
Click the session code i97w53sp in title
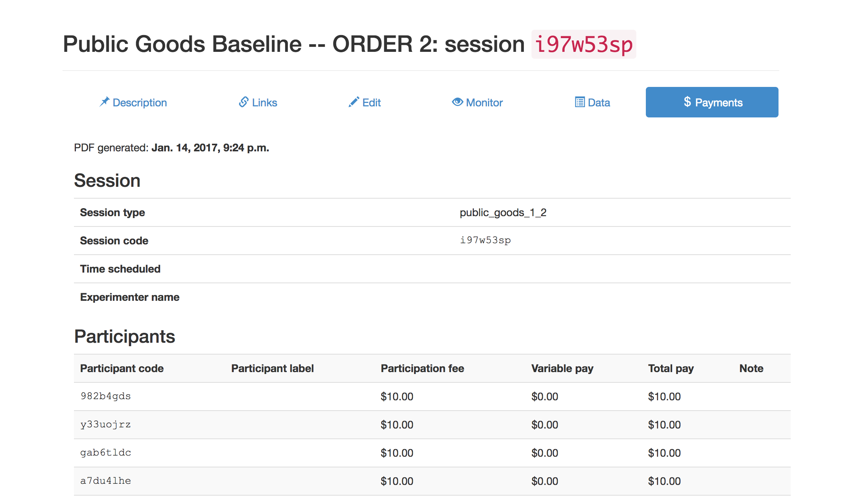point(583,44)
